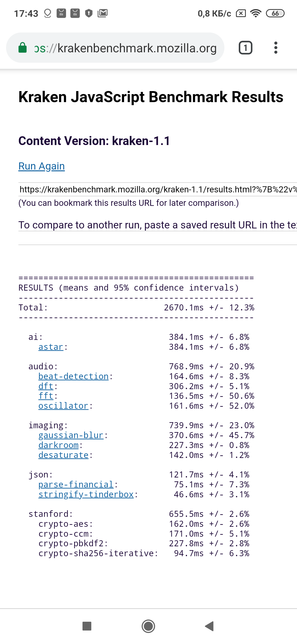
Task: Open the parse-financial test link
Action: point(76,485)
